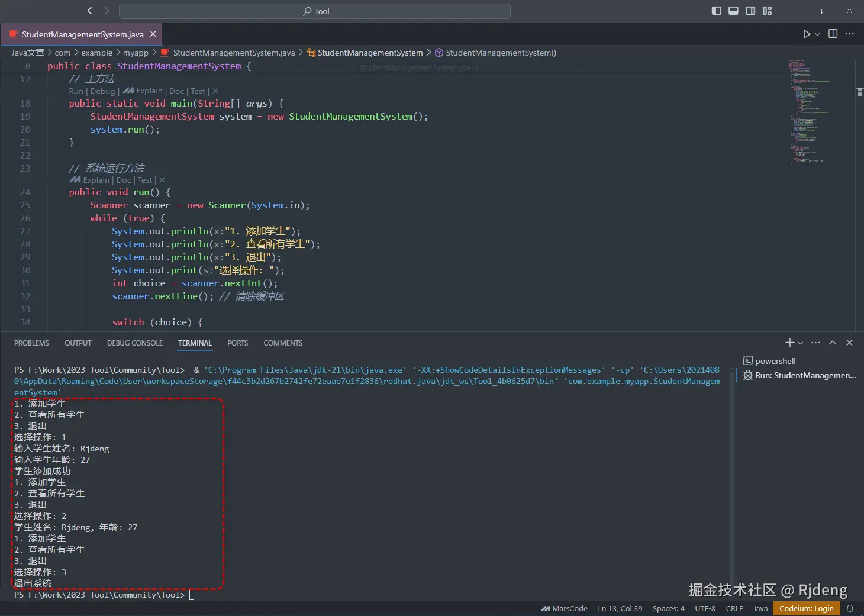Screen dimensions: 864x616
Task: Close the terminal panel
Action: tap(849, 343)
